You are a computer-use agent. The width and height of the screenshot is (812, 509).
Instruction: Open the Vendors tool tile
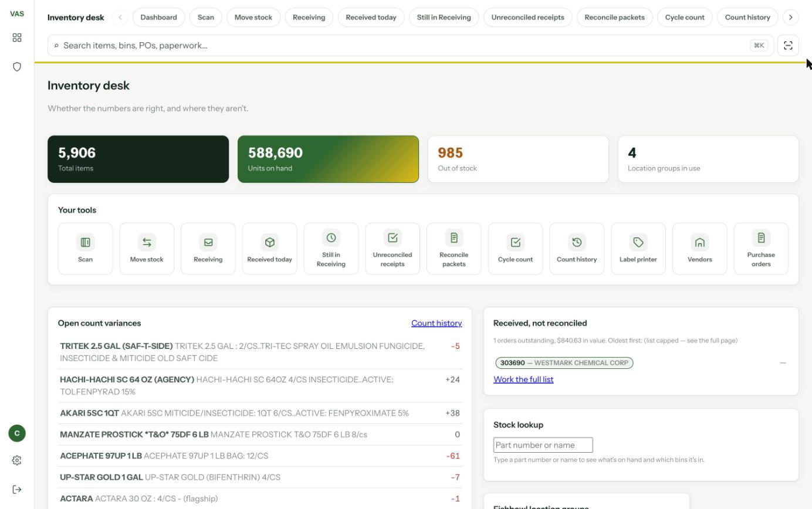[700, 249]
